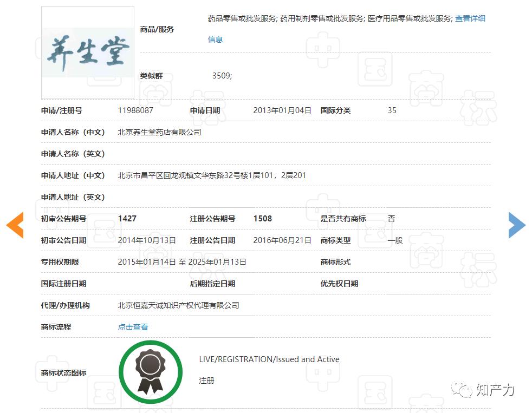Select the application date 2013年01月04日

coord(282,110)
